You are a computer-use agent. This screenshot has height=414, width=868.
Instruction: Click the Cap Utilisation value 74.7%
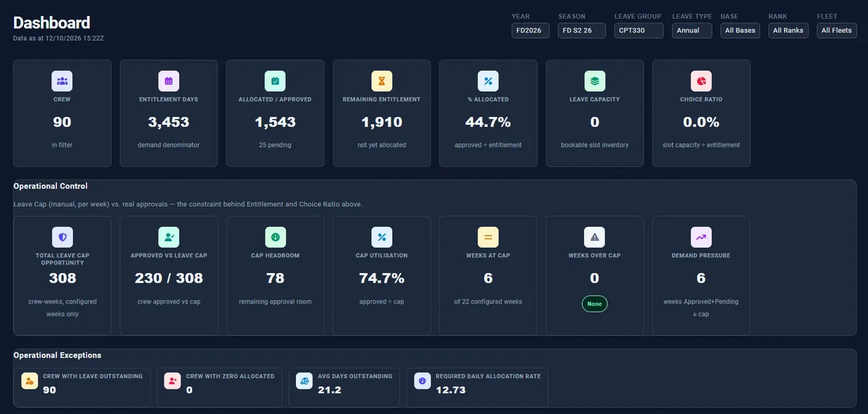[x=382, y=278]
